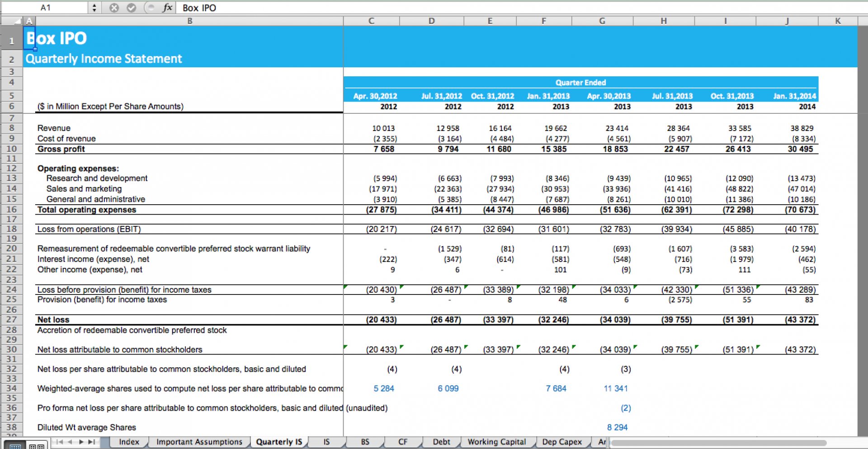Click the ($ in Million Except Per Share Amounts) cell
Image resolution: width=868 pixels, height=449 pixels.
pyautogui.click(x=110, y=107)
